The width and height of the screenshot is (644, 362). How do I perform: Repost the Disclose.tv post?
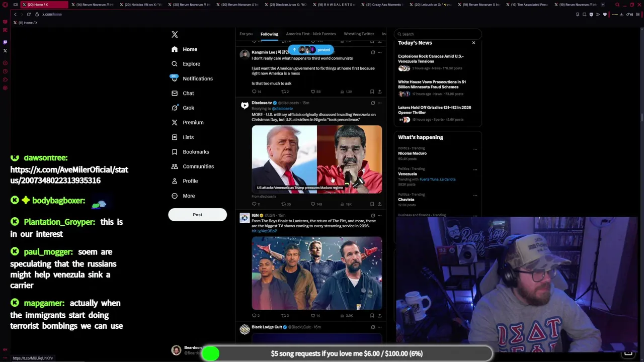click(x=285, y=204)
